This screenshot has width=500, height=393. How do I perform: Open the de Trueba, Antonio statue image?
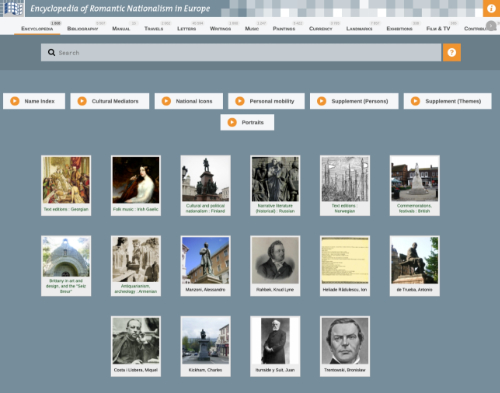[415, 260]
